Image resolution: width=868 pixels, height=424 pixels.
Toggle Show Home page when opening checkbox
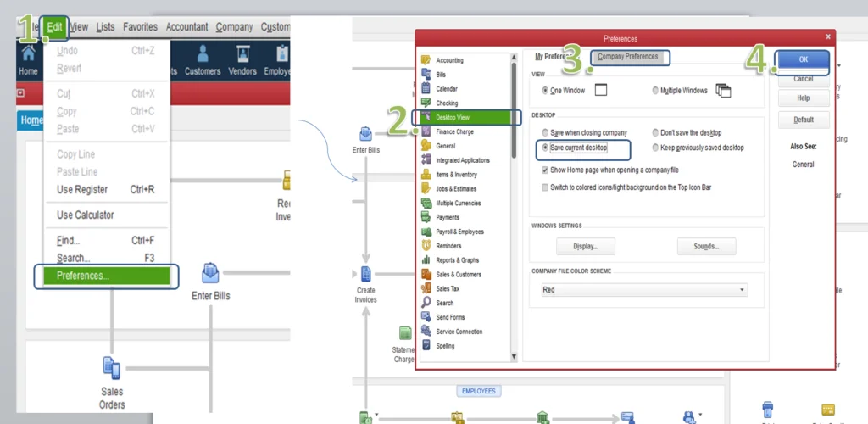click(x=545, y=170)
